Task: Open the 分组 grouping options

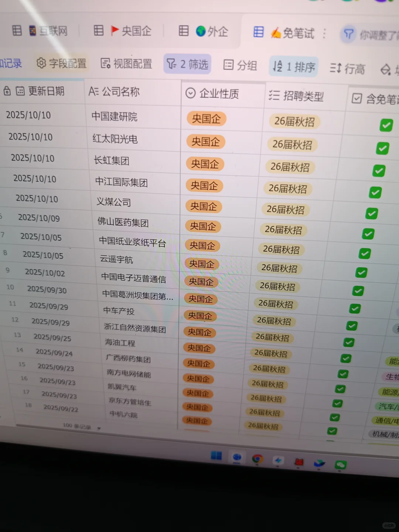Action: point(240,65)
